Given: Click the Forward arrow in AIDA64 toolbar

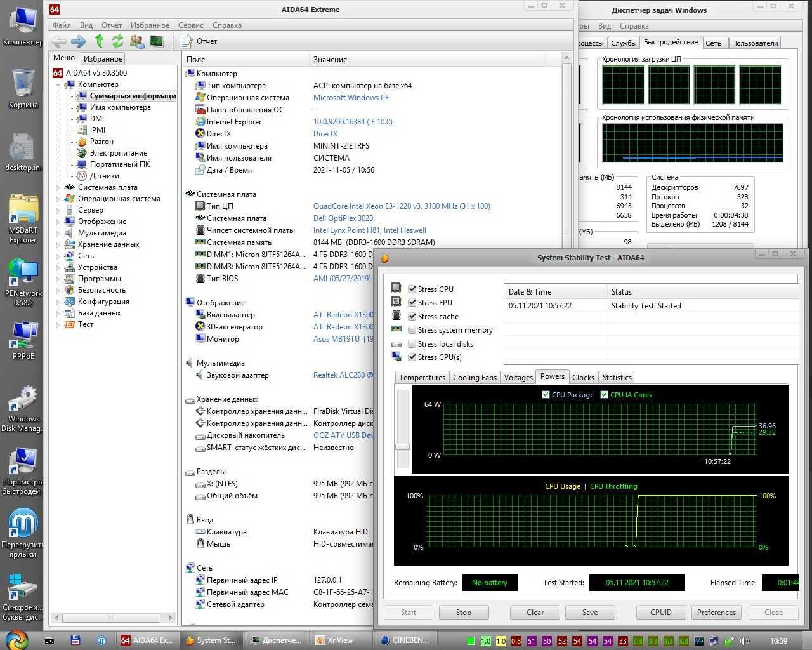Looking at the screenshot, I should pyautogui.click(x=79, y=41).
